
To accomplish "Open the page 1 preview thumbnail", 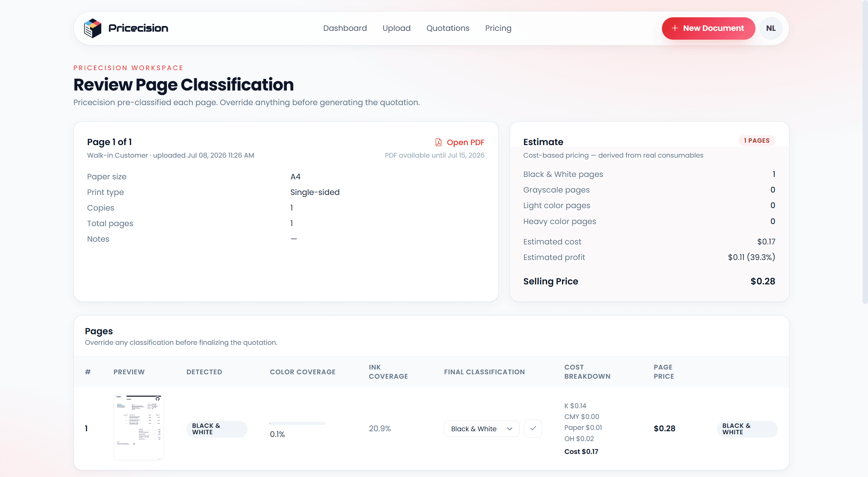I will click(x=139, y=427).
